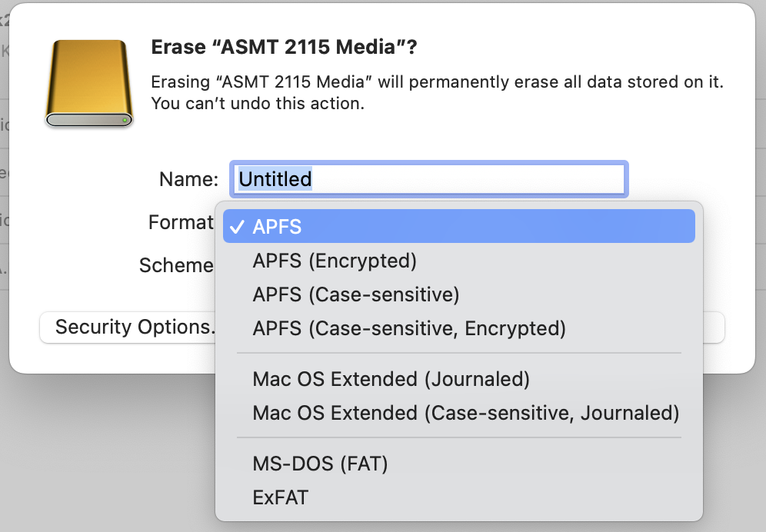Click the Name field label
The height and width of the screenshot is (532, 766).
coord(188,179)
